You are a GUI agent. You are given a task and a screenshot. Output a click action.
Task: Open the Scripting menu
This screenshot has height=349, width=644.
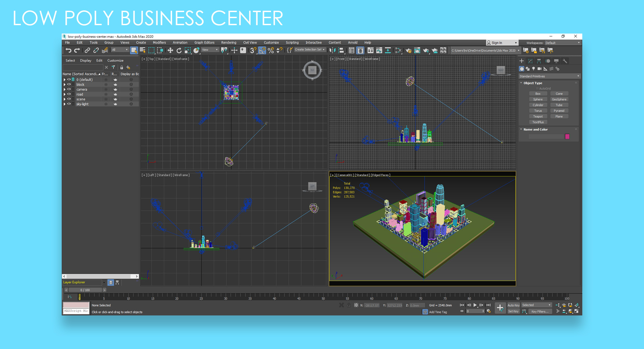click(x=292, y=43)
